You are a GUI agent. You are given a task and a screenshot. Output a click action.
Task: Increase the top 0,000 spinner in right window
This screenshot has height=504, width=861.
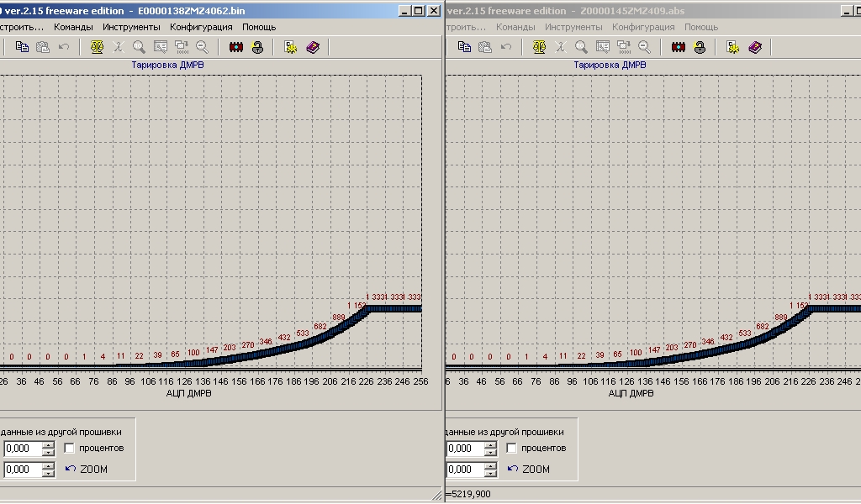pos(491,445)
